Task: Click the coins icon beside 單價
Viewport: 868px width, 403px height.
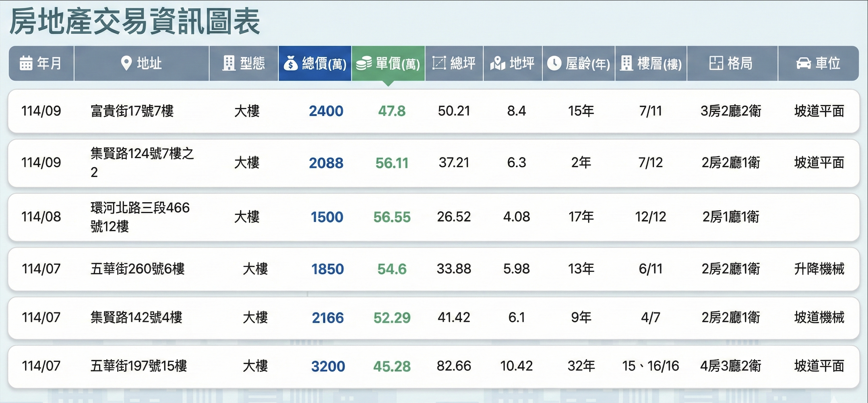Action: tap(364, 63)
